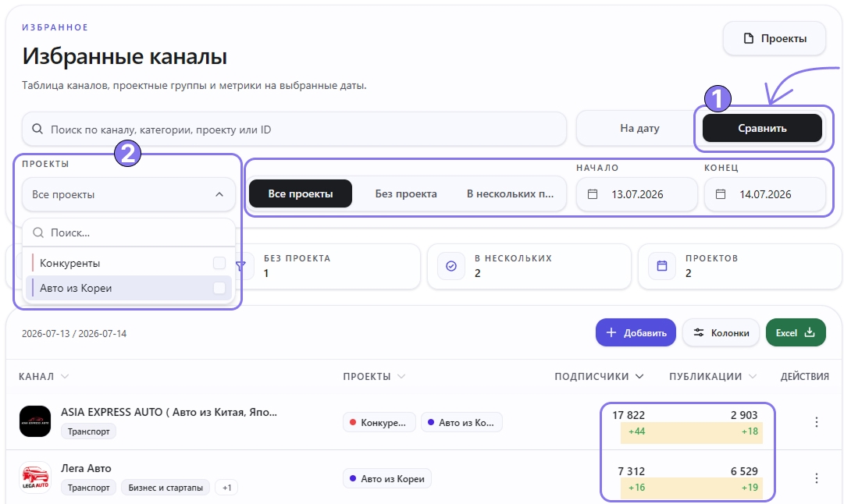844x504 pixels.
Task: Click calendar icon in Конец date field
Action: 721,194
